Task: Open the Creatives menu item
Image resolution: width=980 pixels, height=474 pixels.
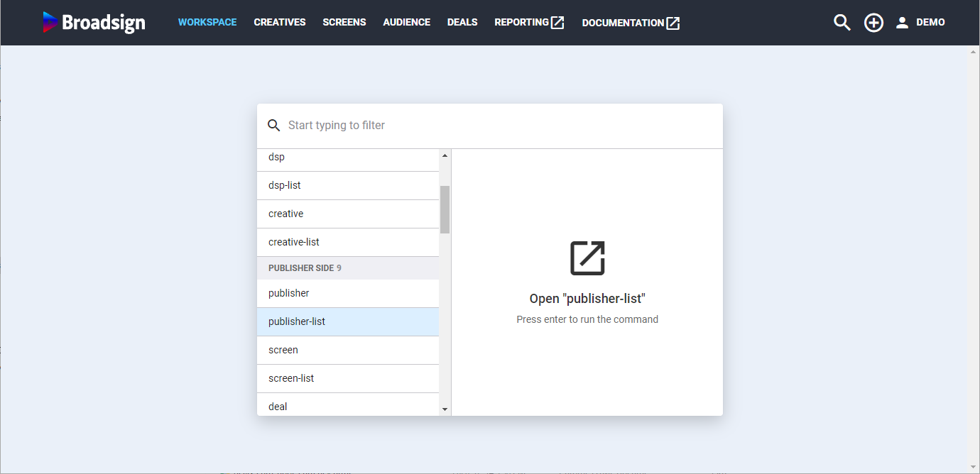Action: pos(280,23)
